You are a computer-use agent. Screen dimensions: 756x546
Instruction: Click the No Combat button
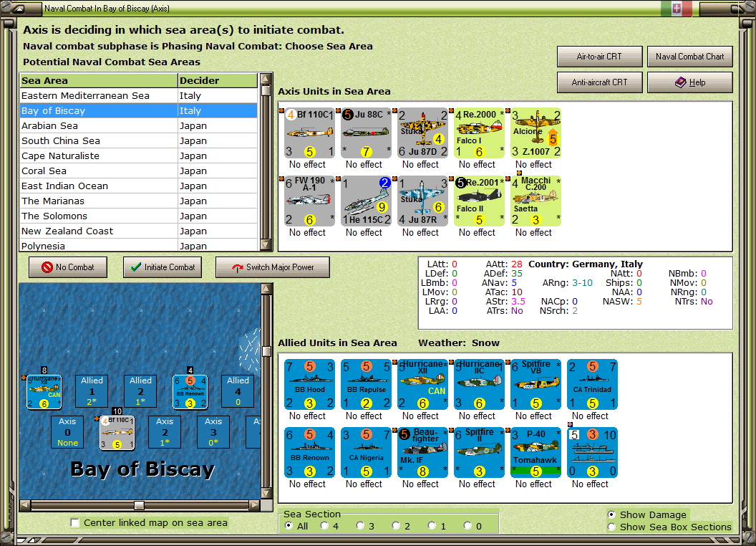[68, 267]
